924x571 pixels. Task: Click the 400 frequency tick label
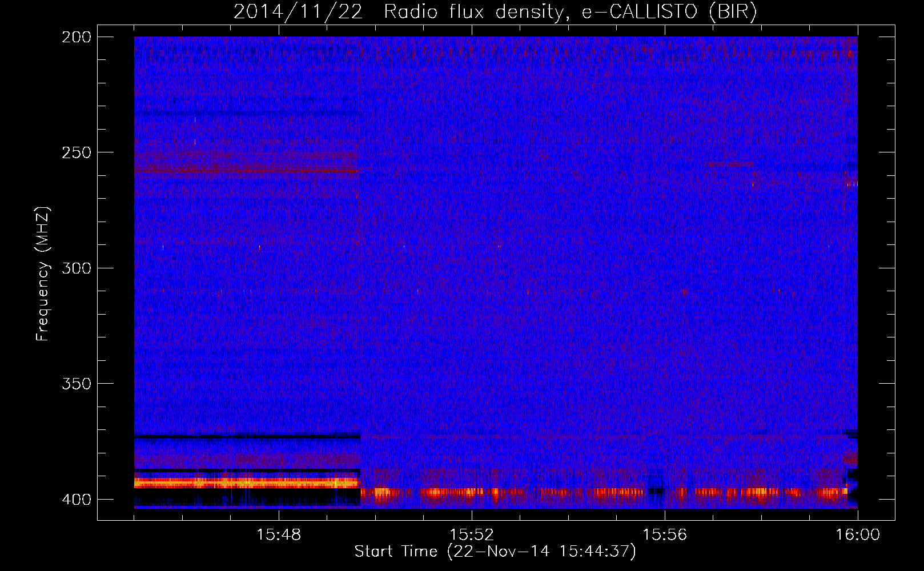click(76, 499)
